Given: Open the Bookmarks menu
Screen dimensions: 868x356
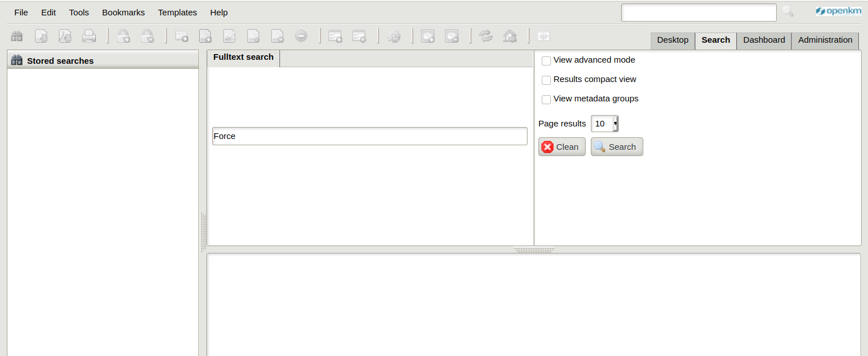Looking at the screenshot, I should [123, 13].
